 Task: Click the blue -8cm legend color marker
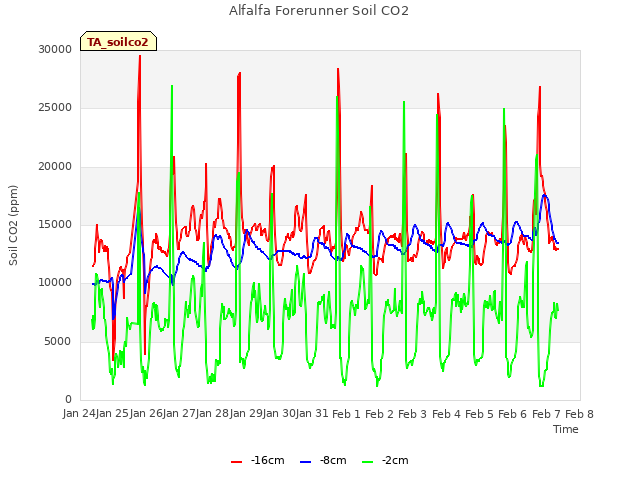pyautogui.click(x=305, y=462)
